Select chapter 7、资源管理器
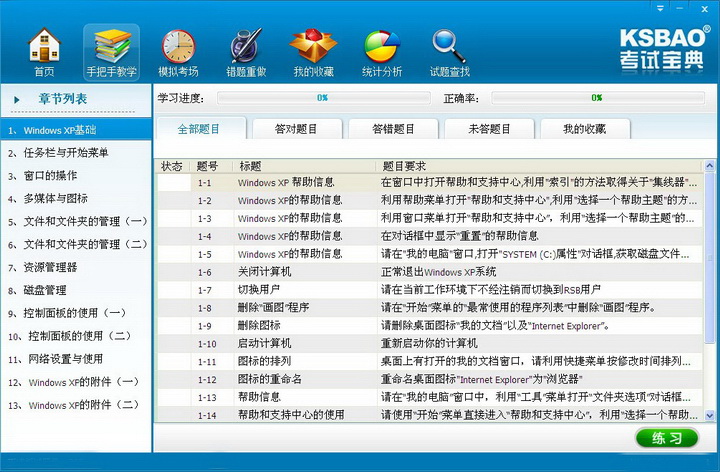Screen dimensions: 720x472 click(x=76, y=267)
